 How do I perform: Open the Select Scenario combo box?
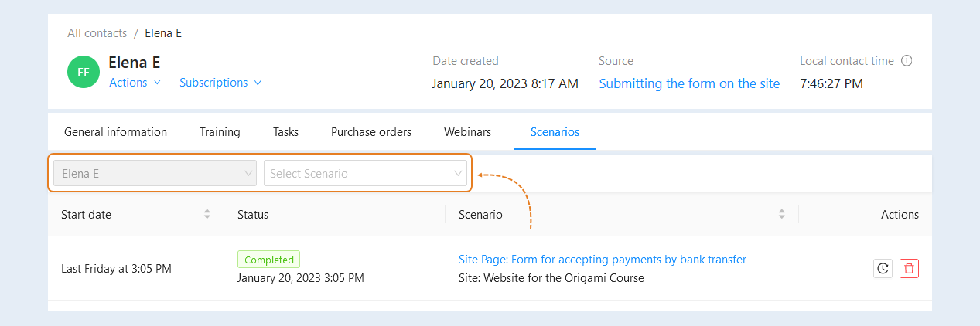click(365, 173)
